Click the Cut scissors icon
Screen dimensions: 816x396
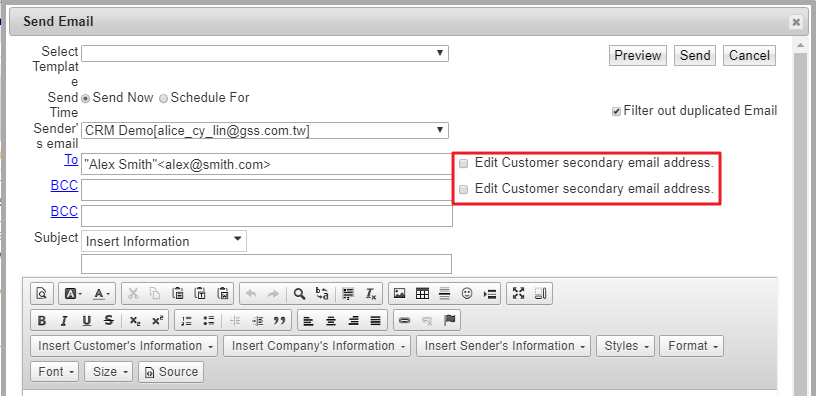(133, 294)
